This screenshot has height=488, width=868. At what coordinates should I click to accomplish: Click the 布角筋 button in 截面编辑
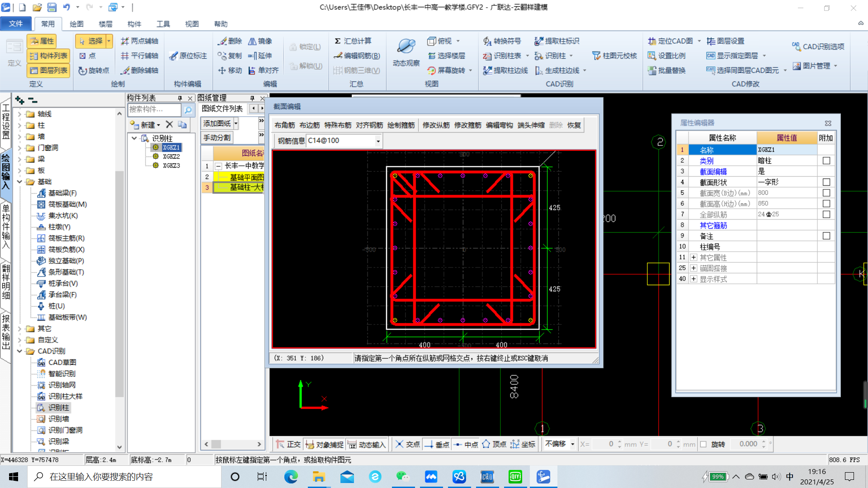coord(284,125)
